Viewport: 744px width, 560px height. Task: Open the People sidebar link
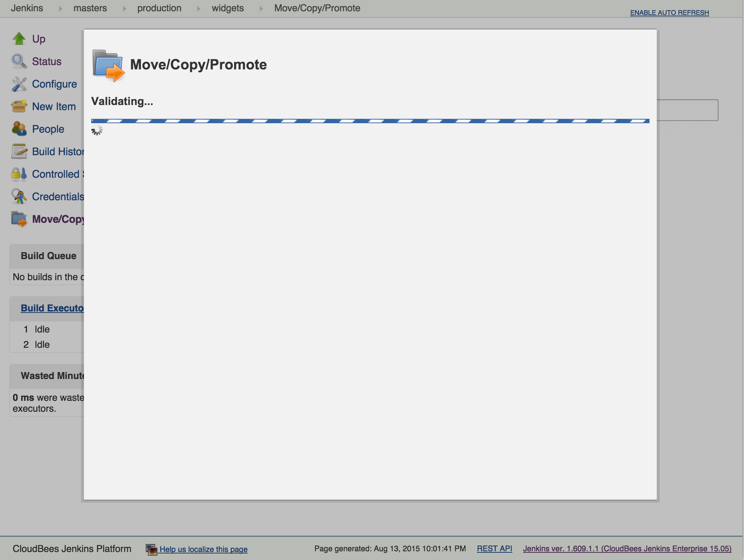point(48,129)
